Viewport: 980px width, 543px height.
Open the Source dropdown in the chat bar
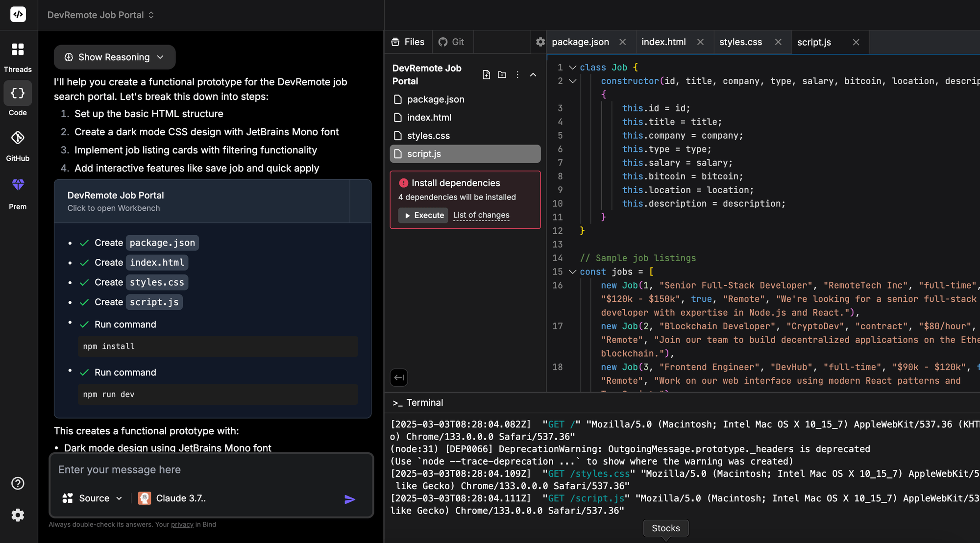click(x=92, y=498)
